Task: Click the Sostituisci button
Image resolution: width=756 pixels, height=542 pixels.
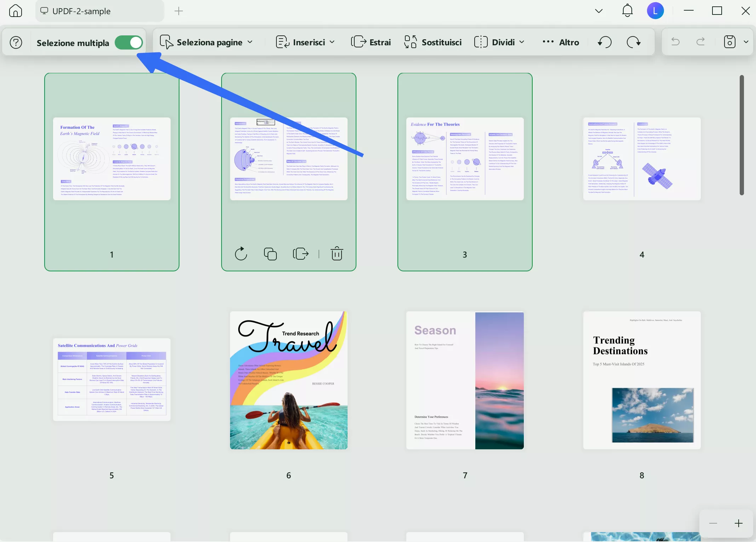Action: (x=433, y=42)
